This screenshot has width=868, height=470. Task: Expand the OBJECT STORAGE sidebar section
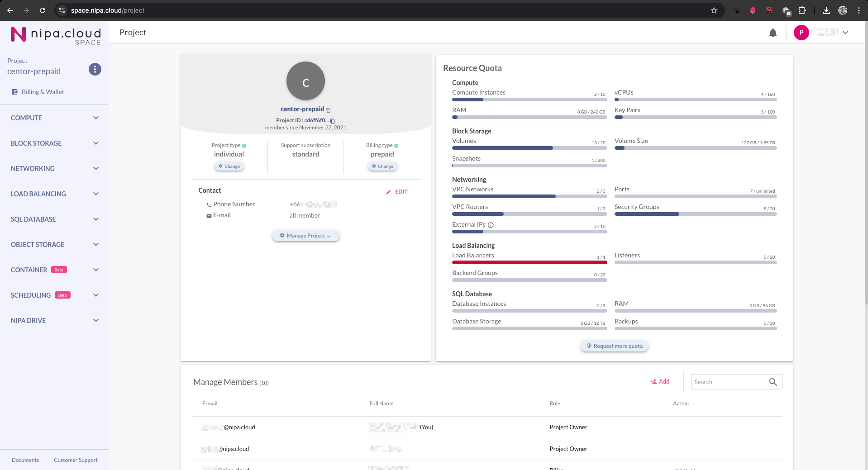(54, 245)
